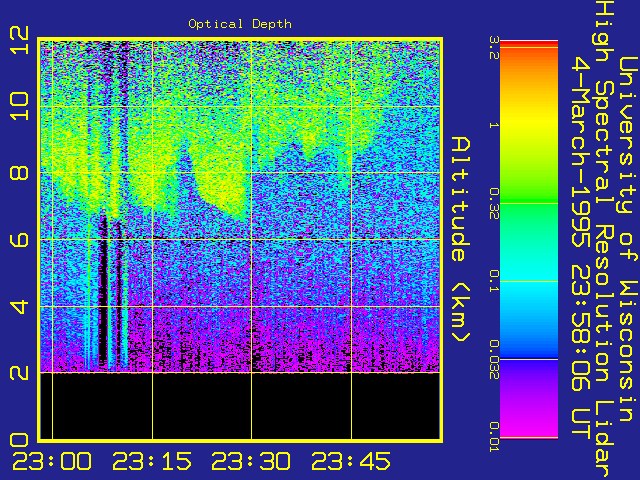The image size is (640, 480).
Task: Click the 4 km altitude axis label
Action: coord(20,306)
